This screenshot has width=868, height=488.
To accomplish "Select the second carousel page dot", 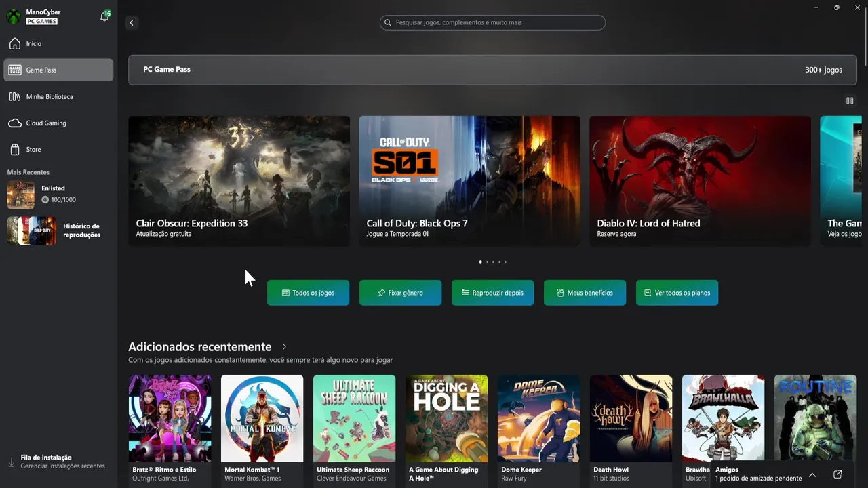I will tap(487, 262).
